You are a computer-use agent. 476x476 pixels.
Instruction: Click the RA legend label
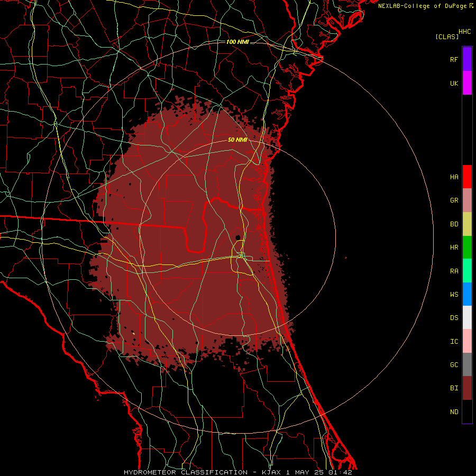[x=454, y=271]
